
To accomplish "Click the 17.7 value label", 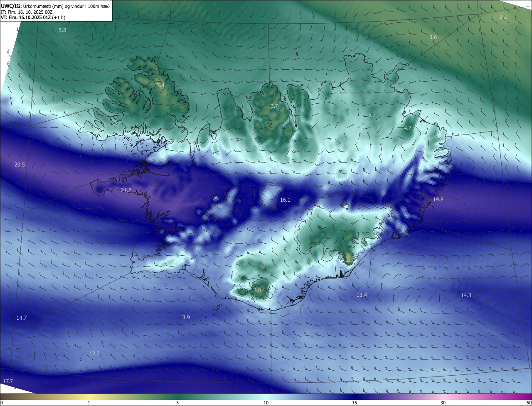I will point(8,382).
